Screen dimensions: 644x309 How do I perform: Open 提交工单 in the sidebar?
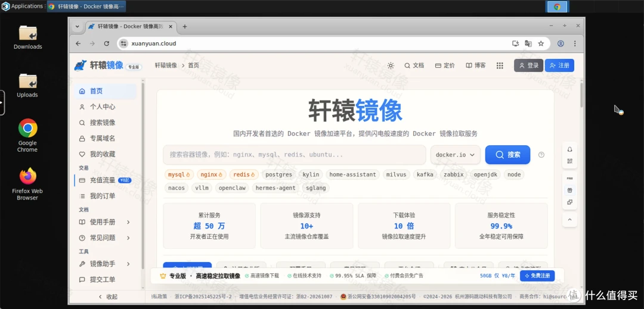coord(105,279)
